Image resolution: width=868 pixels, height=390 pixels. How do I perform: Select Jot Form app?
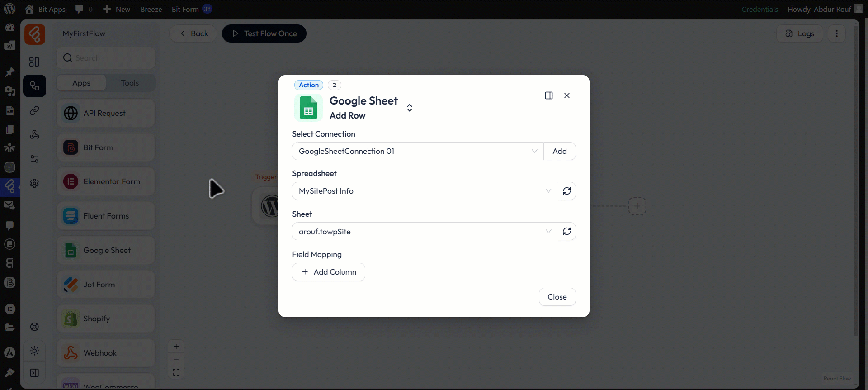[x=106, y=285]
